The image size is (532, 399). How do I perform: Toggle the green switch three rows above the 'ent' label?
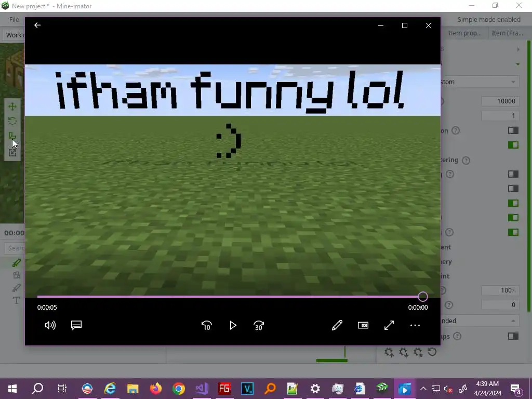click(513, 203)
